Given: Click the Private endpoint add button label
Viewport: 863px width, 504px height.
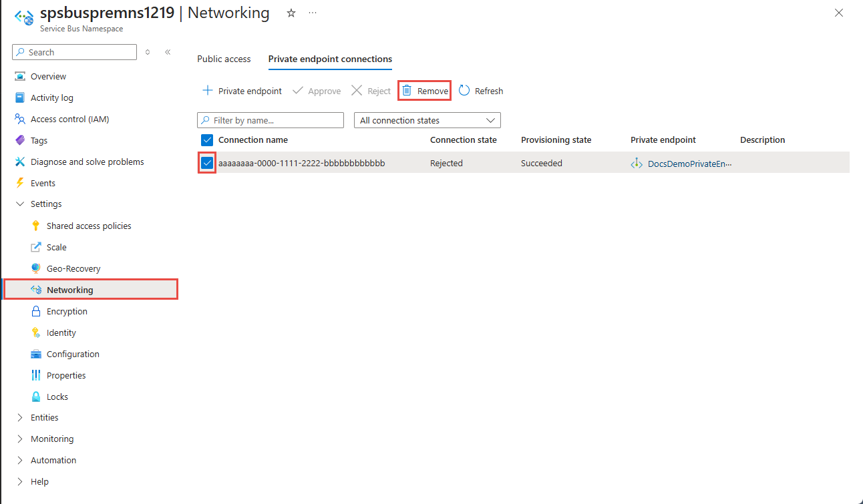Looking at the screenshot, I should [250, 91].
